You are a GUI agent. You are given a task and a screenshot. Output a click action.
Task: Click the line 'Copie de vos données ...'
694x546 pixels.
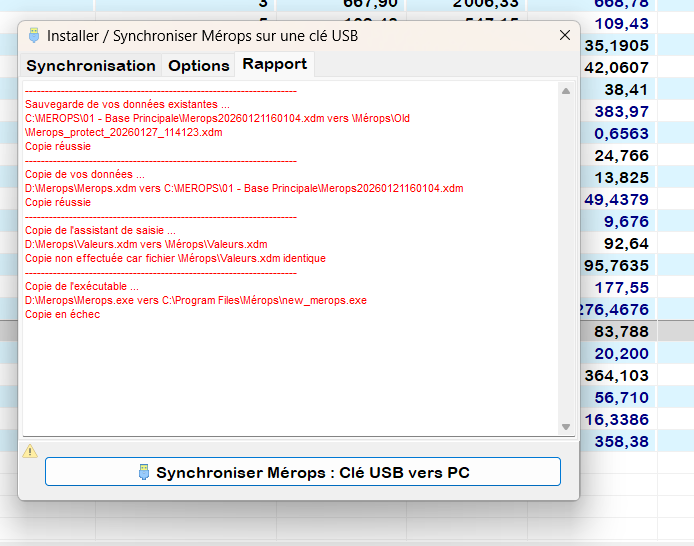[85, 174]
